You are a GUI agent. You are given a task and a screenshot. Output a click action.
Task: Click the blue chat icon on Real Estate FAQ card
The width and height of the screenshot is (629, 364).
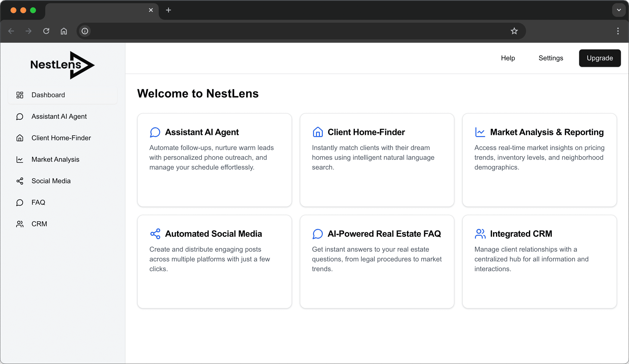point(318,234)
